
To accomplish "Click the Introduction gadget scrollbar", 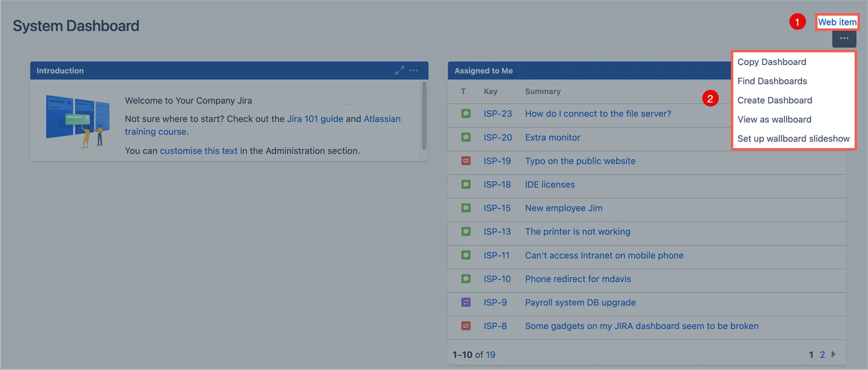I will pos(424,116).
